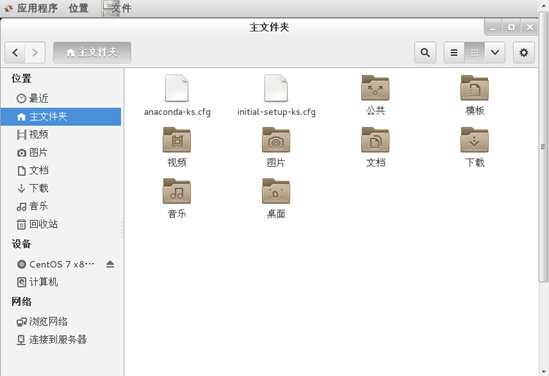
Task: Open the 图片 folder in file grid
Action: (276, 140)
